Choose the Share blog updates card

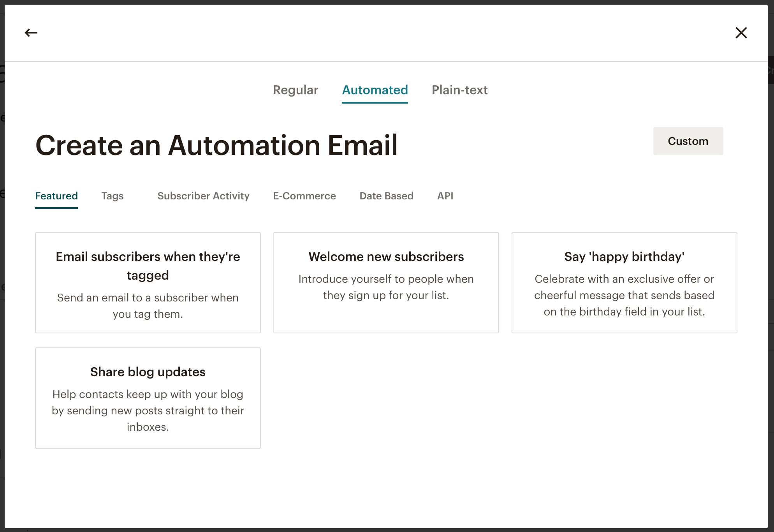[x=148, y=398]
